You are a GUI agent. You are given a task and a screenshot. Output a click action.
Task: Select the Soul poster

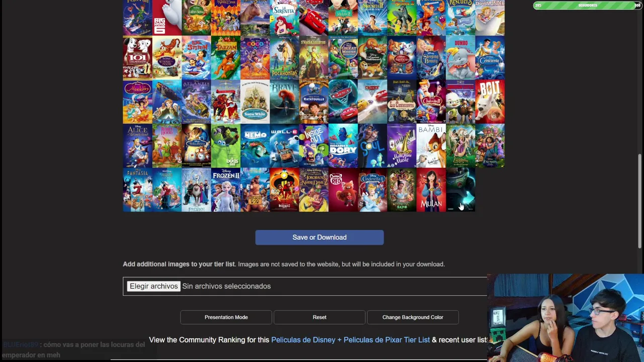pyautogui.click(x=372, y=146)
